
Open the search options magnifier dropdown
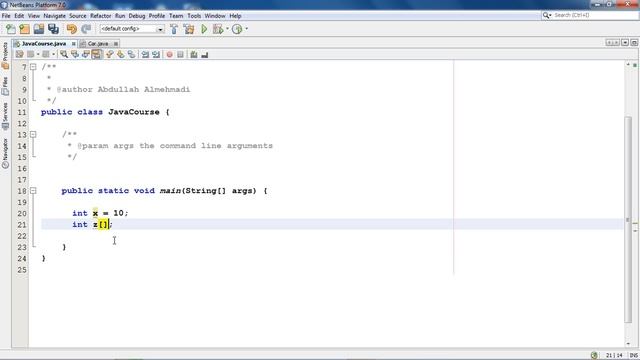(x=547, y=15)
